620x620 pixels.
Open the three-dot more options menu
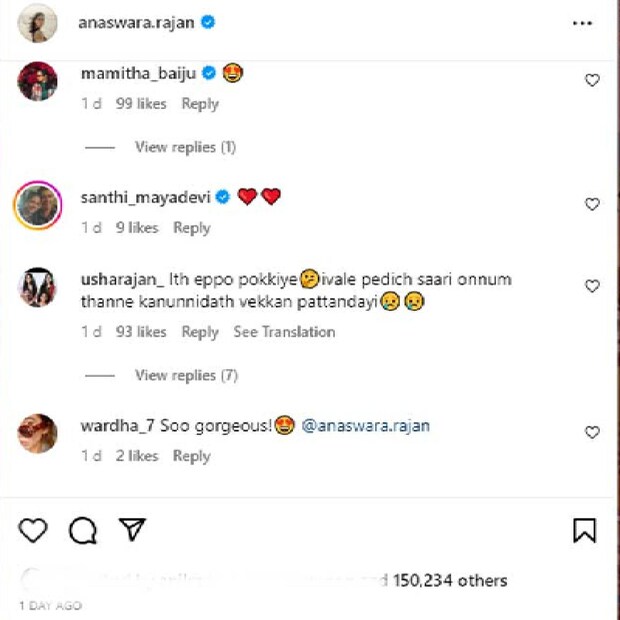(x=583, y=23)
